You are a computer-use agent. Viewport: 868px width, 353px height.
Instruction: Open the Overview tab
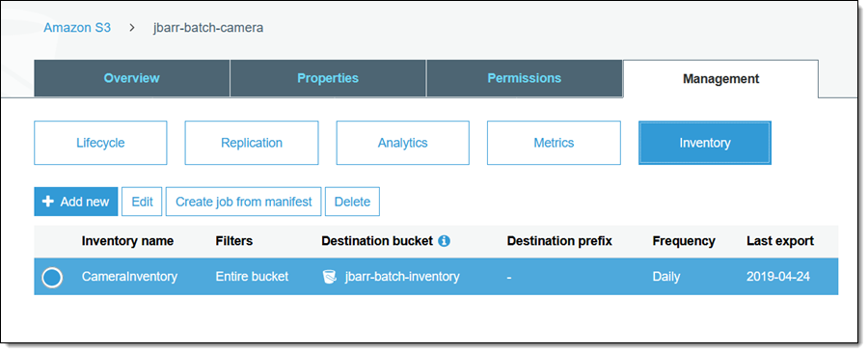coord(132,78)
